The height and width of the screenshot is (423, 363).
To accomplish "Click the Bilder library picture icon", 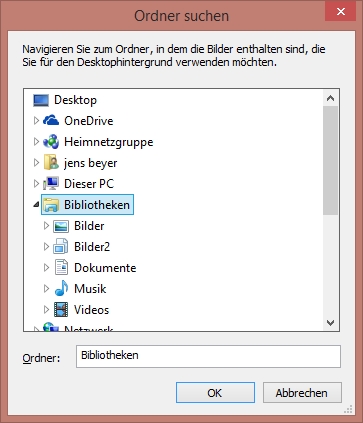I will click(61, 226).
